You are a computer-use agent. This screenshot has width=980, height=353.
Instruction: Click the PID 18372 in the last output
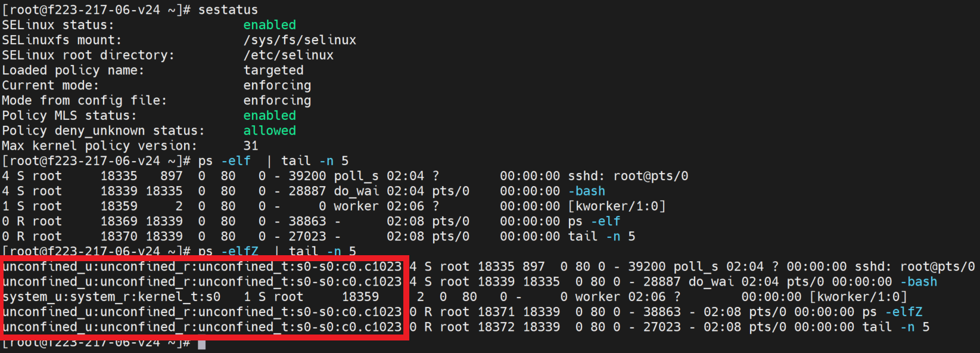tap(496, 327)
